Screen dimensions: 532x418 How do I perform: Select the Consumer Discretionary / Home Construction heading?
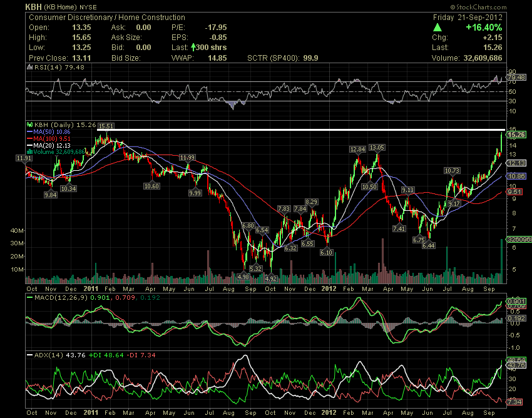tap(107, 18)
